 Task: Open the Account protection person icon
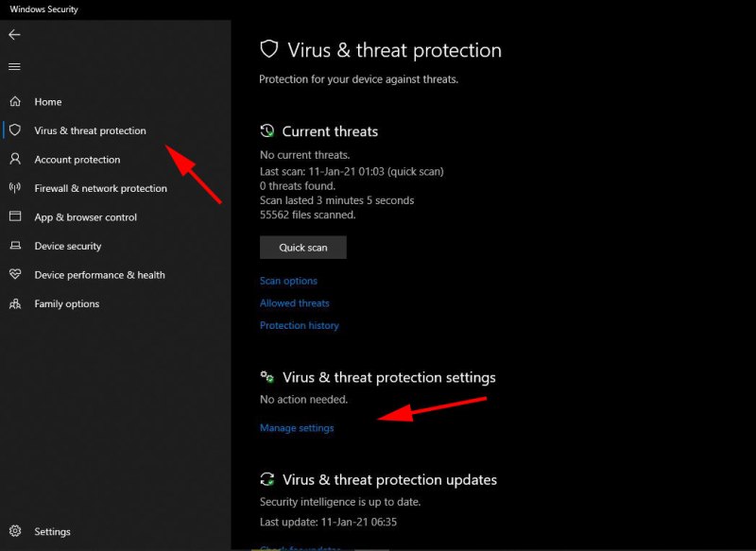coord(15,159)
